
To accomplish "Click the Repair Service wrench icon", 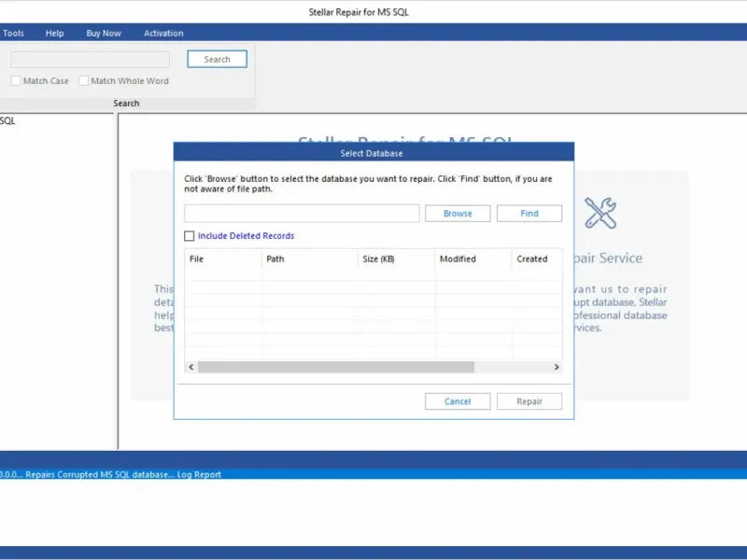I will 599,213.
